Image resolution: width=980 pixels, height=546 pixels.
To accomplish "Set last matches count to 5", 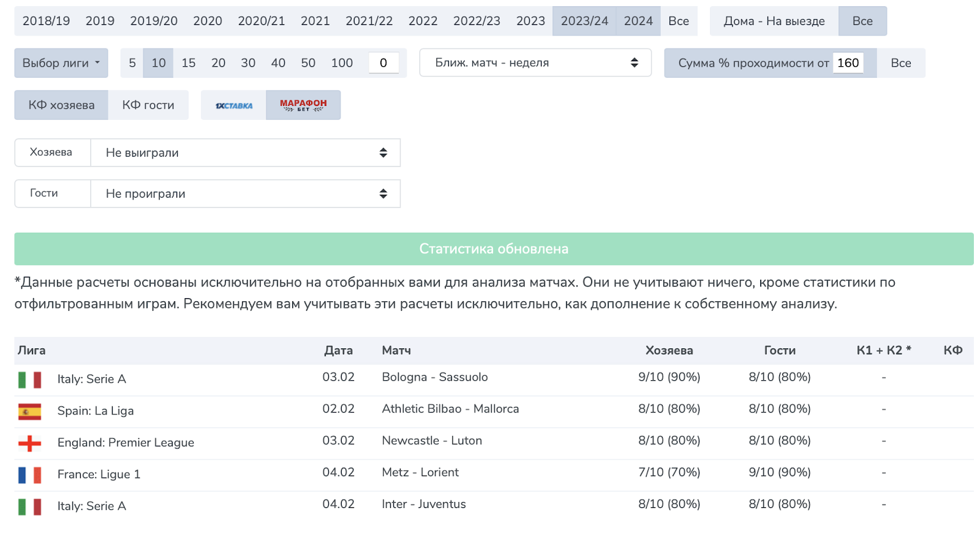I will tap(132, 63).
